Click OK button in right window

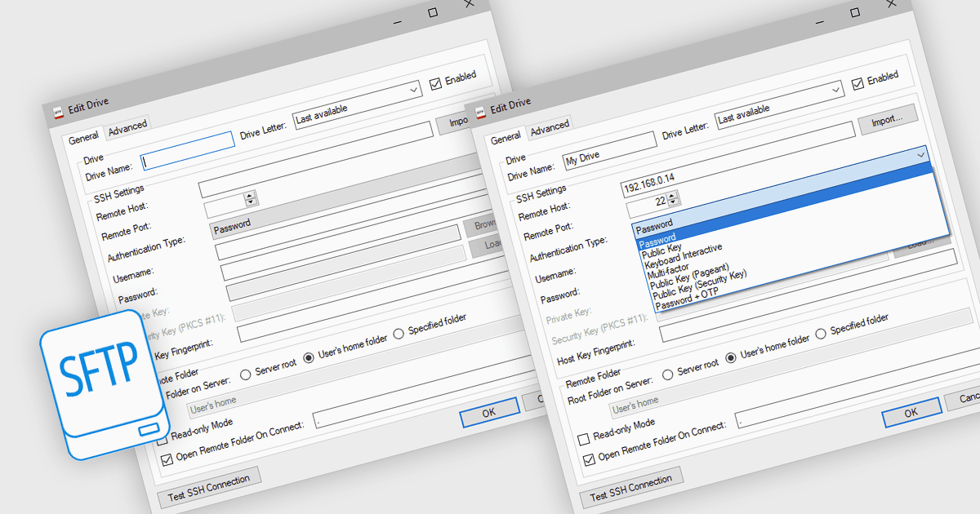click(x=911, y=414)
